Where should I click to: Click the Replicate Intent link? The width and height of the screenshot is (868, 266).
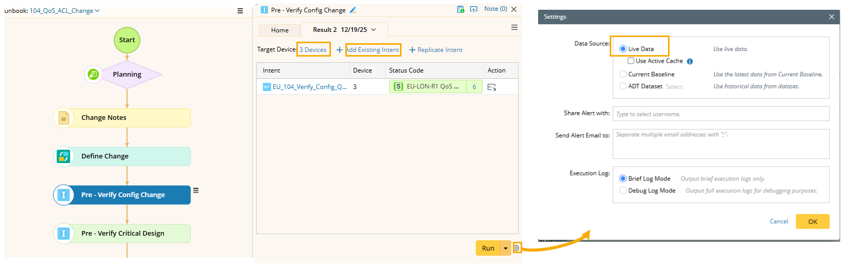click(440, 50)
